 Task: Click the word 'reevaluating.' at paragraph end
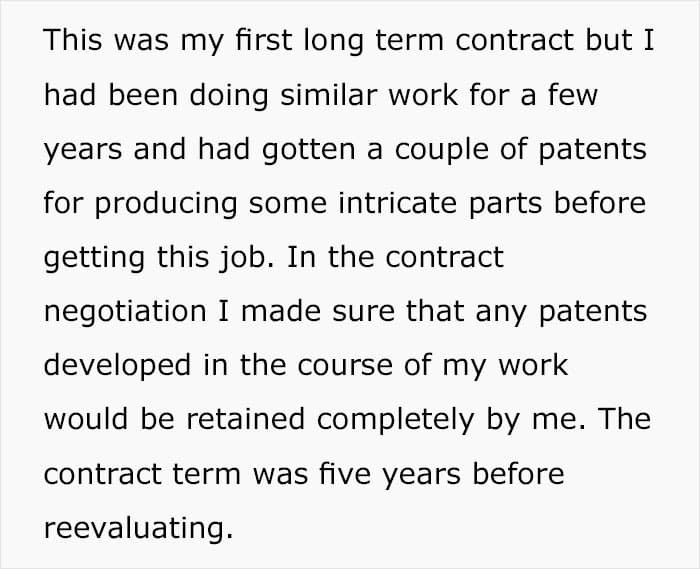click(x=139, y=527)
